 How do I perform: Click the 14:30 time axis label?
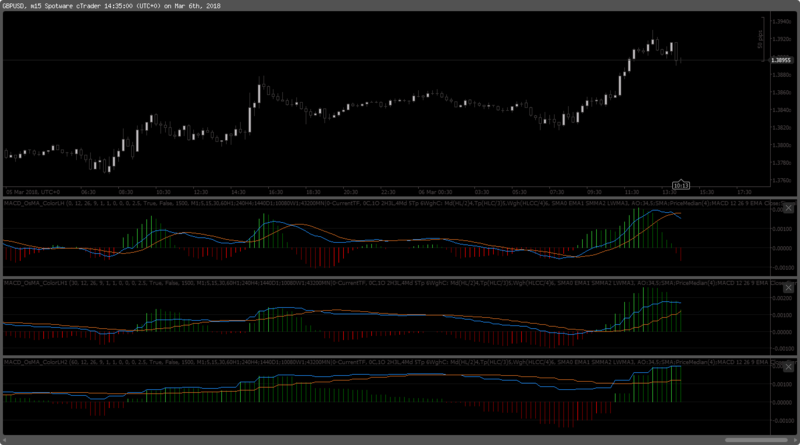pyautogui.click(x=238, y=192)
